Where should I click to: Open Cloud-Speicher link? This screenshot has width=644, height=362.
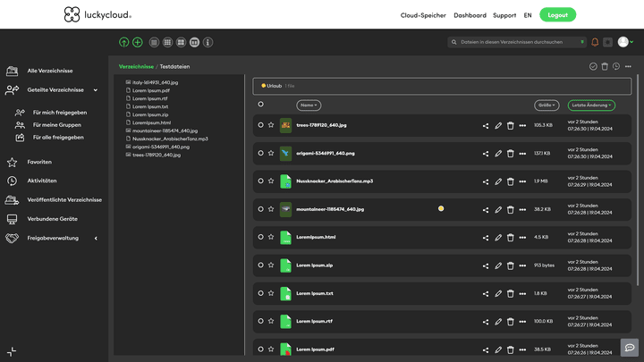(x=423, y=15)
